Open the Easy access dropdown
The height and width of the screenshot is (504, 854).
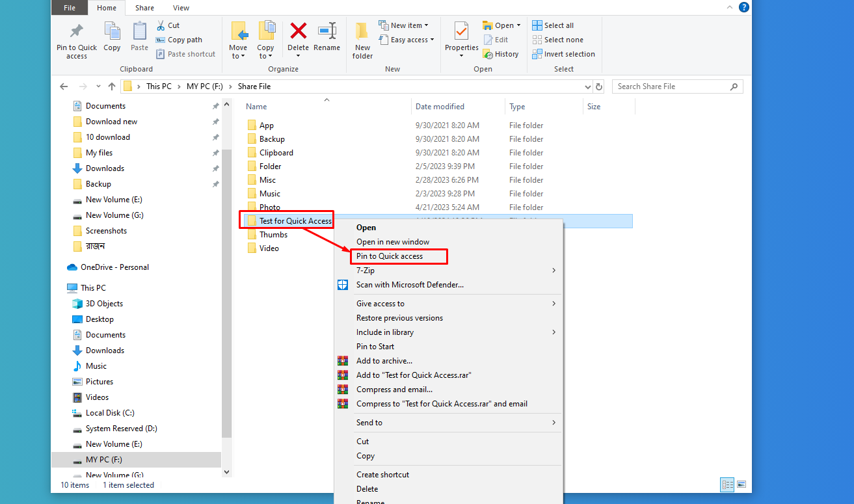[407, 39]
